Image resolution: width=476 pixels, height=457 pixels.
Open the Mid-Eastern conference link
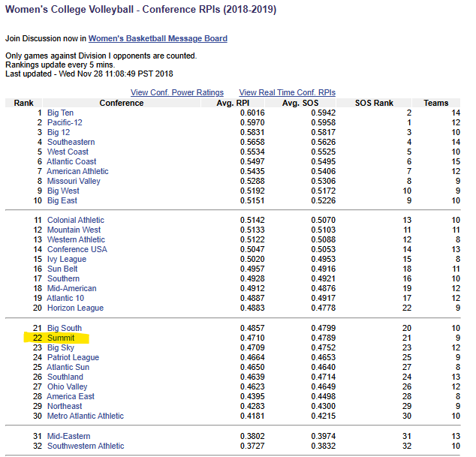[68, 436]
